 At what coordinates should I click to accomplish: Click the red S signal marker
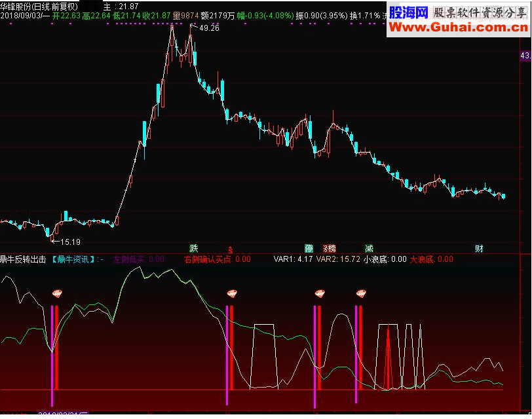(231, 251)
